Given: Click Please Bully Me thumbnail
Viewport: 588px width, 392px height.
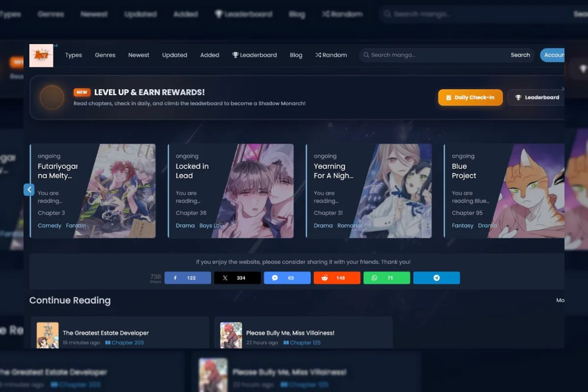Looking at the screenshot, I should point(231,335).
